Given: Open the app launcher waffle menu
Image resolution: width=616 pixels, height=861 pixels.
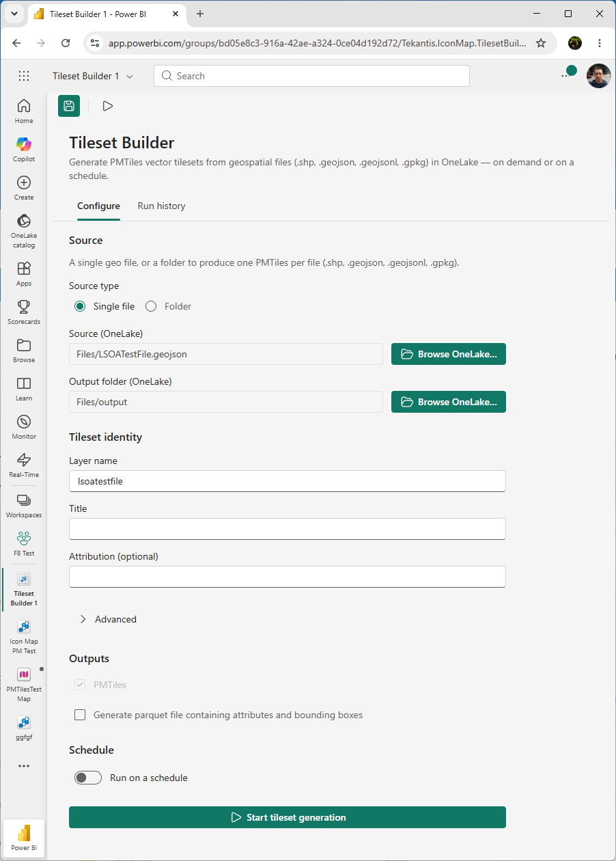Looking at the screenshot, I should point(24,76).
